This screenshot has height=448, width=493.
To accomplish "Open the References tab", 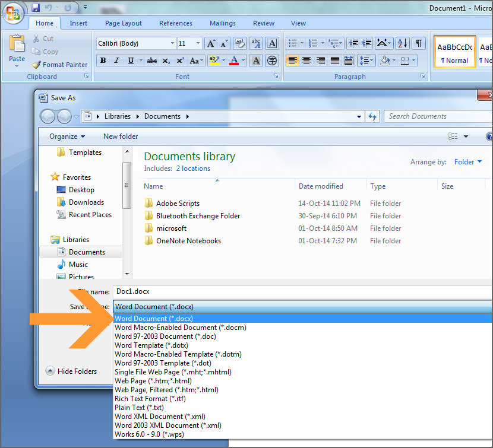I will tap(175, 23).
